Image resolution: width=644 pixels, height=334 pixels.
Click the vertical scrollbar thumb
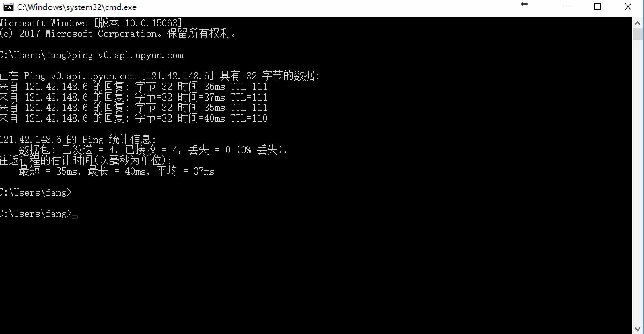tap(638, 34)
